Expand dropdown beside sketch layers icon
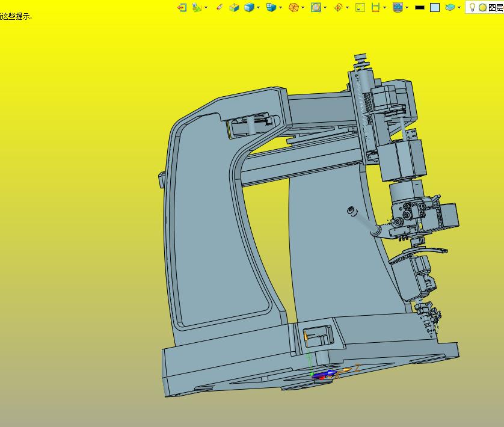 pos(206,7)
